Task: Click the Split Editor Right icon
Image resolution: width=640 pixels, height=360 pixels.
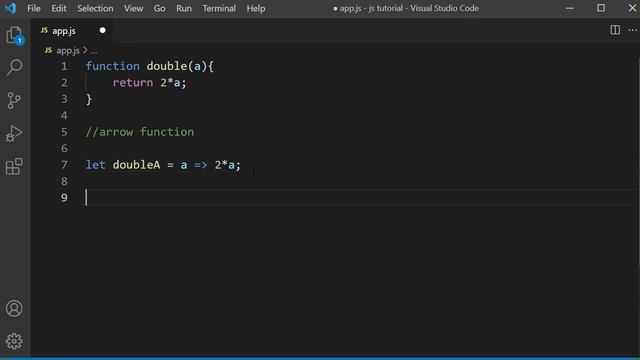Action: tap(615, 30)
